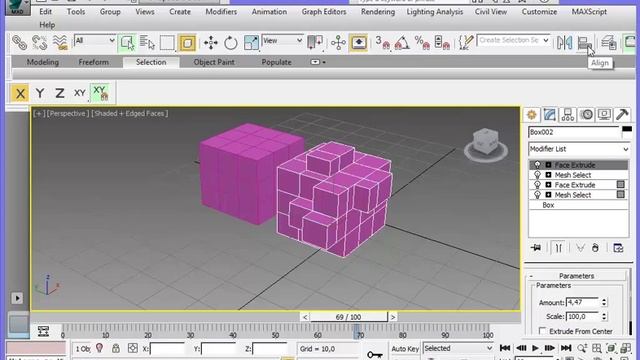Toggle Angle Snap
This screenshot has height=360, width=640.
(x=402, y=42)
